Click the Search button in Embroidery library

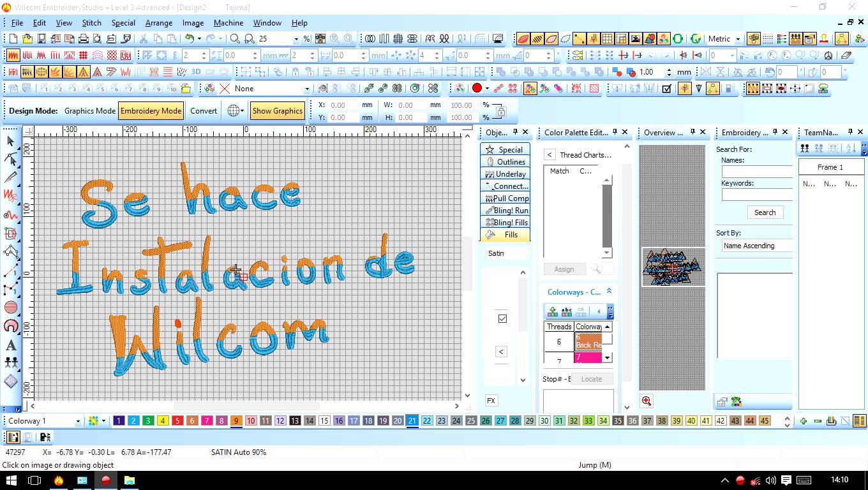pyautogui.click(x=765, y=212)
